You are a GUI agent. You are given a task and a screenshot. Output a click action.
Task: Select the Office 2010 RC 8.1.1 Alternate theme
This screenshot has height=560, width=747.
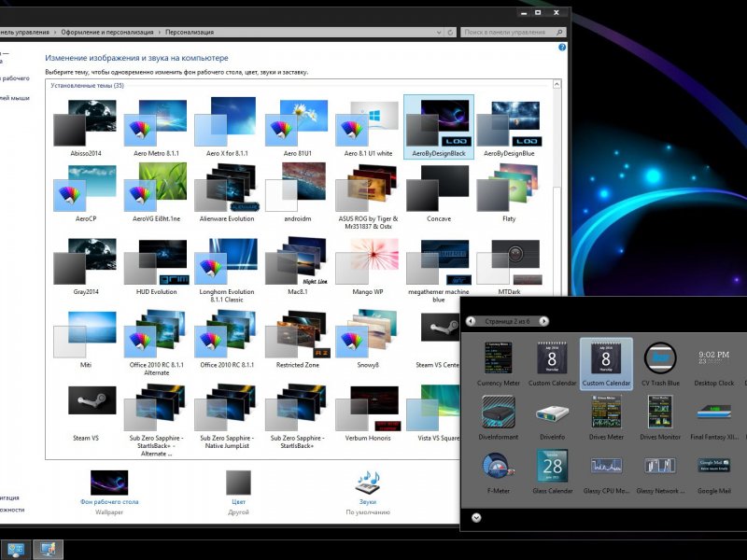click(156, 343)
